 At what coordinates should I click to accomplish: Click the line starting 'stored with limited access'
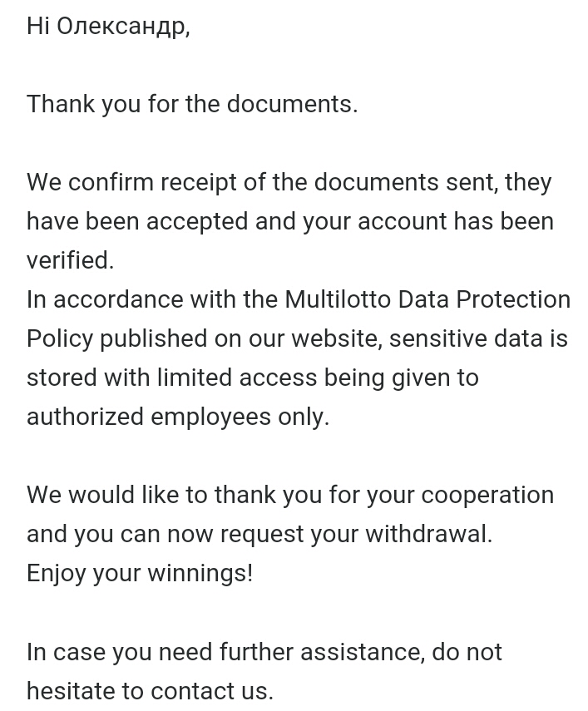pos(253,378)
